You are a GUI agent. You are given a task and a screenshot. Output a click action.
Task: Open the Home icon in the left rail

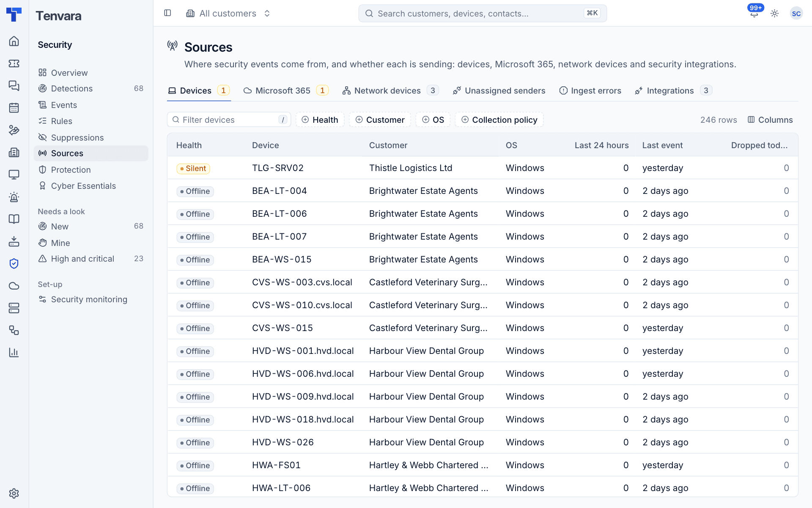(14, 41)
